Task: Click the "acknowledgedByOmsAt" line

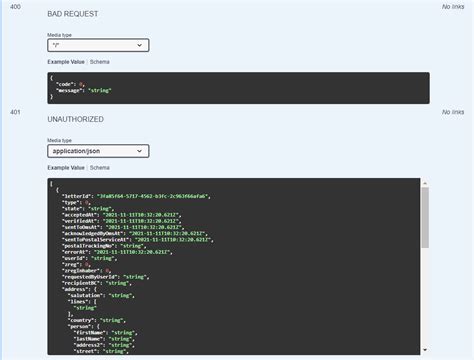Action: click(x=135, y=233)
